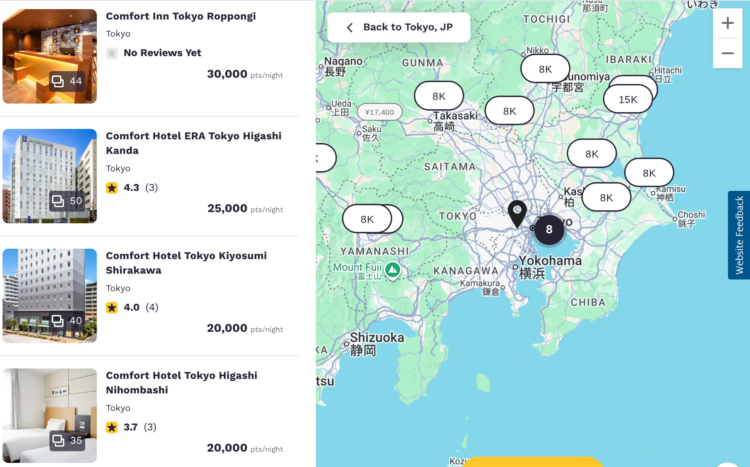Zoom out the map with minus button
This screenshot has width=750, height=467.
coord(728,53)
